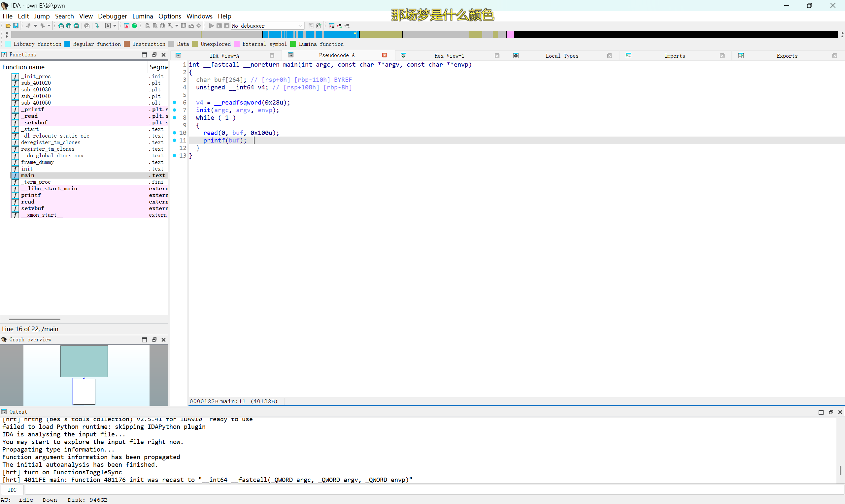
Task: Select the main function in Functions list
Action: click(x=28, y=175)
